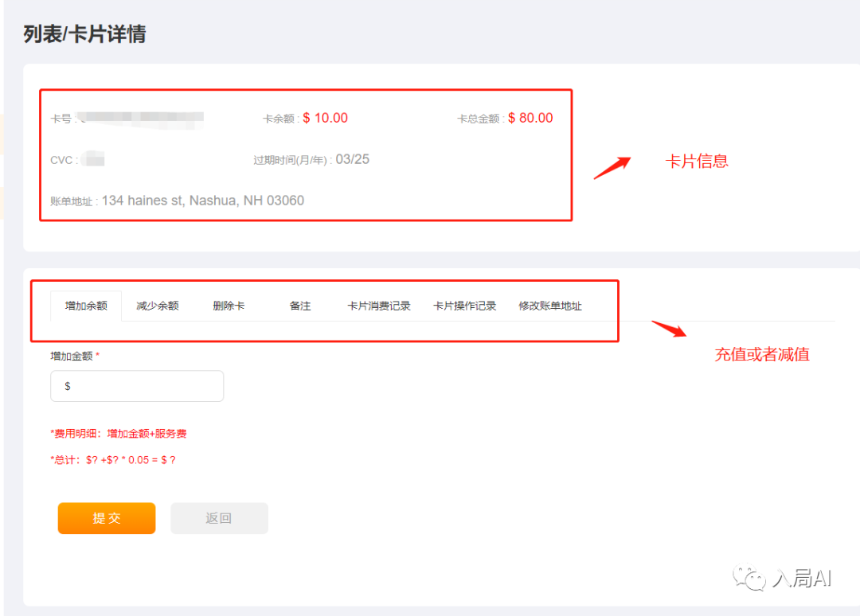Click the 卡余额 value $10.00

325,118
